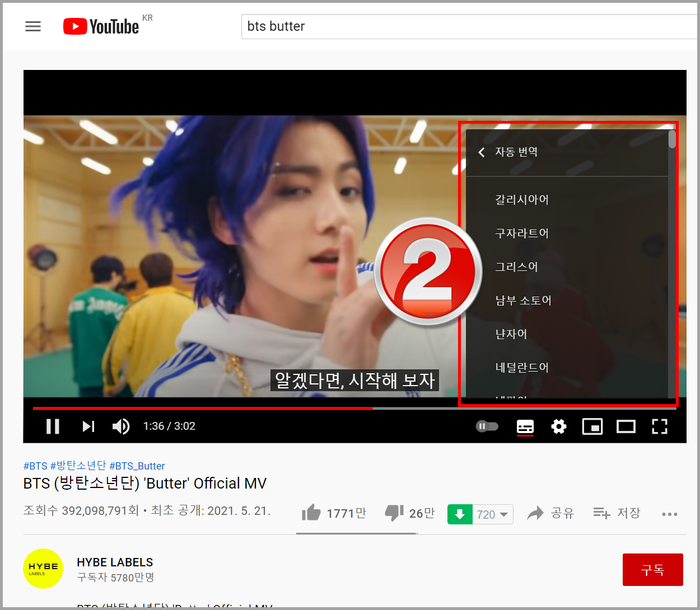Open the hamburger guide menu

coord(33,26)
